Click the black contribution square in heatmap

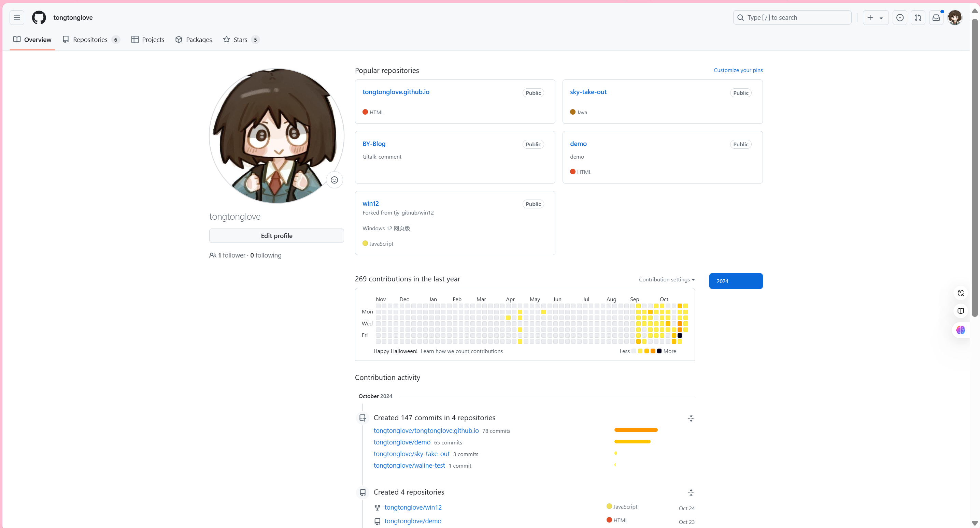tap(680, 336)
